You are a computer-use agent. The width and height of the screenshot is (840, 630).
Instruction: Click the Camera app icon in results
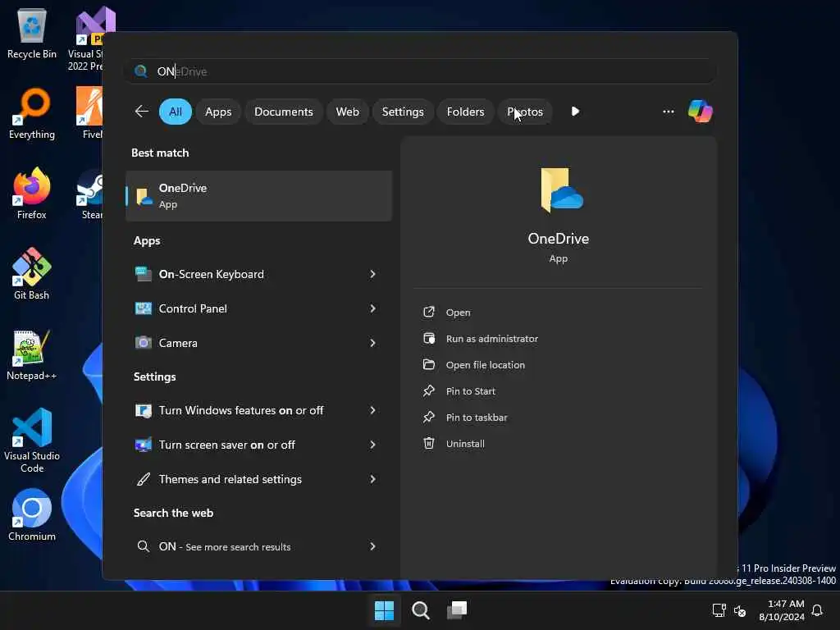pos(143,343)
